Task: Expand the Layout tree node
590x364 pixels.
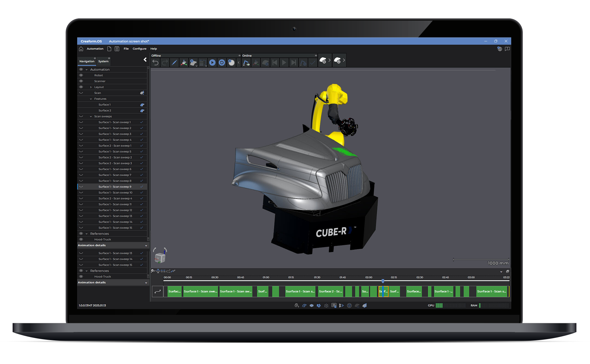Action: [91, 87]
